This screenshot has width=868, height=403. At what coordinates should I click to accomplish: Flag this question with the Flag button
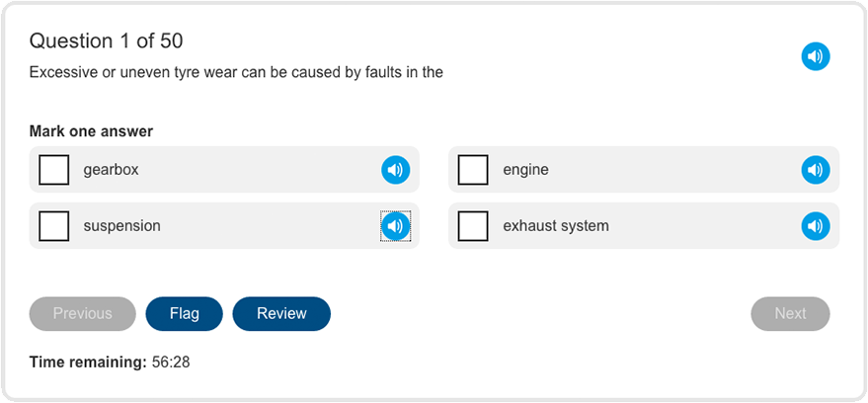click(x=185, y=314)
